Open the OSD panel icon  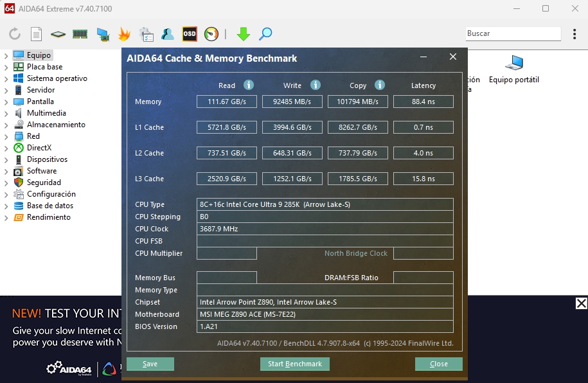[190, 34]
